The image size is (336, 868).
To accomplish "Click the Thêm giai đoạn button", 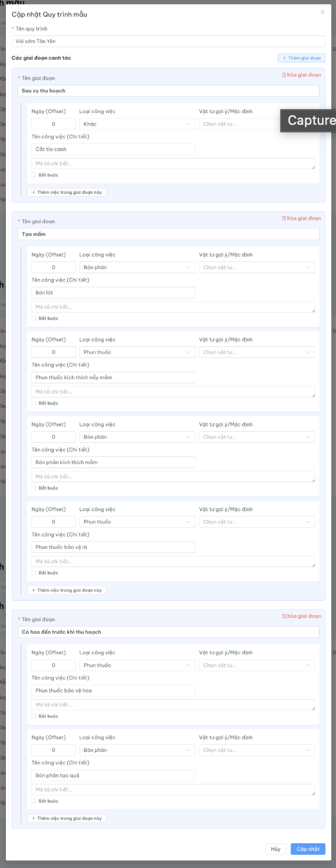I will (301, 58).
